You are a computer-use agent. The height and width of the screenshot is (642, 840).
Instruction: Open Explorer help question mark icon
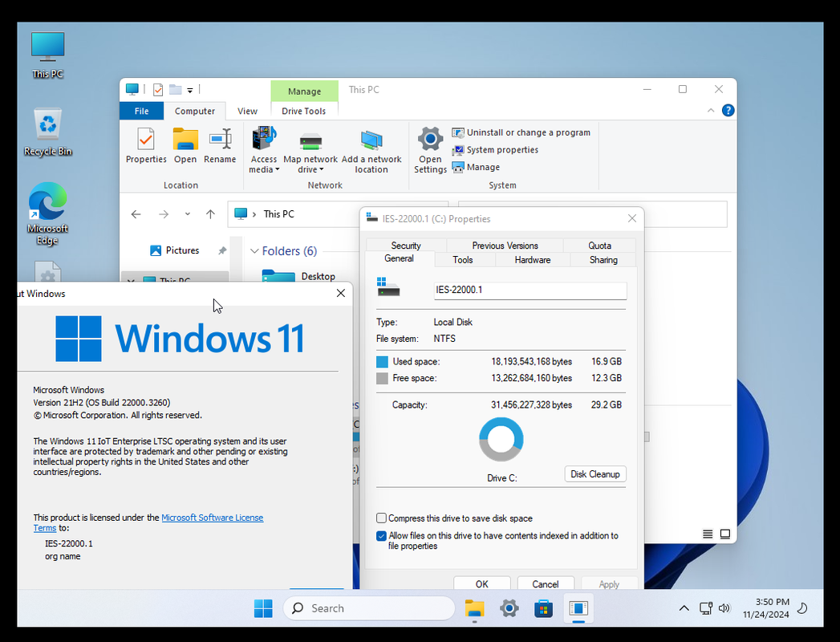[728, 111]
